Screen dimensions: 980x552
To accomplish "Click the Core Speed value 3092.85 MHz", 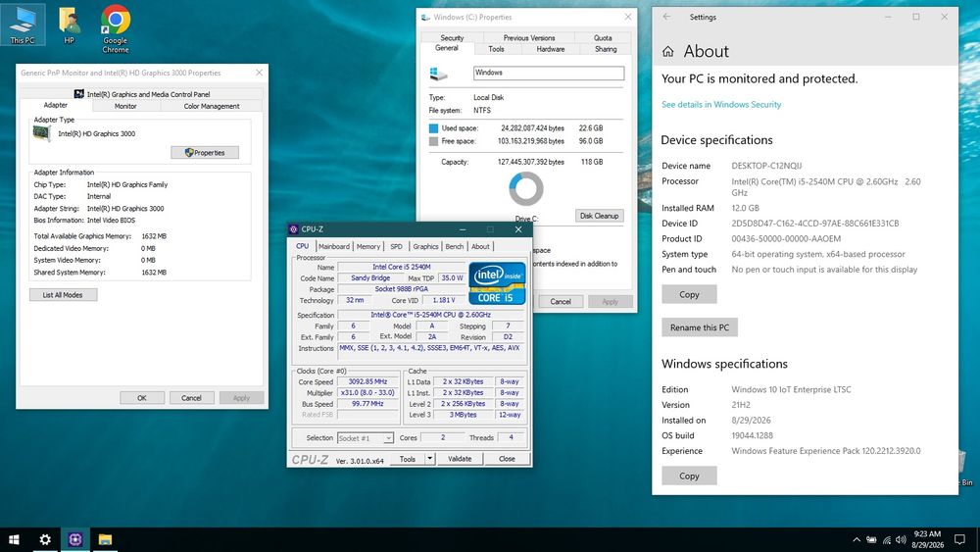I will pos(367,381).
